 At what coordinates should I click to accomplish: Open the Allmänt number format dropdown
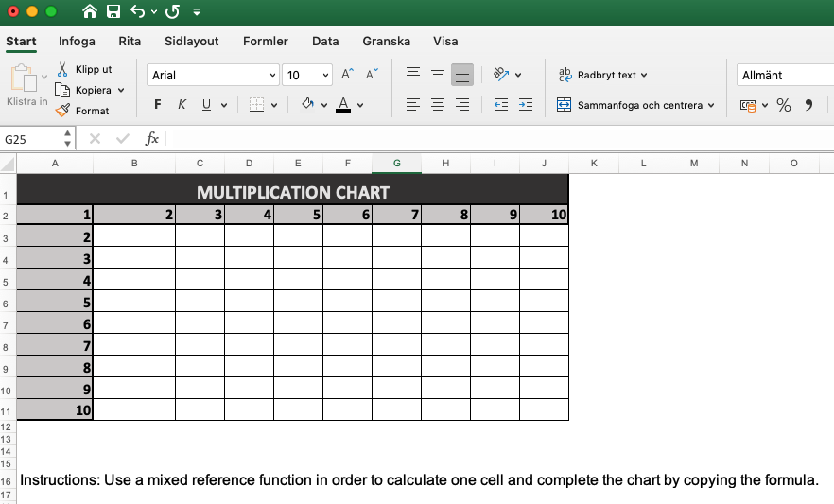(785, 75)
